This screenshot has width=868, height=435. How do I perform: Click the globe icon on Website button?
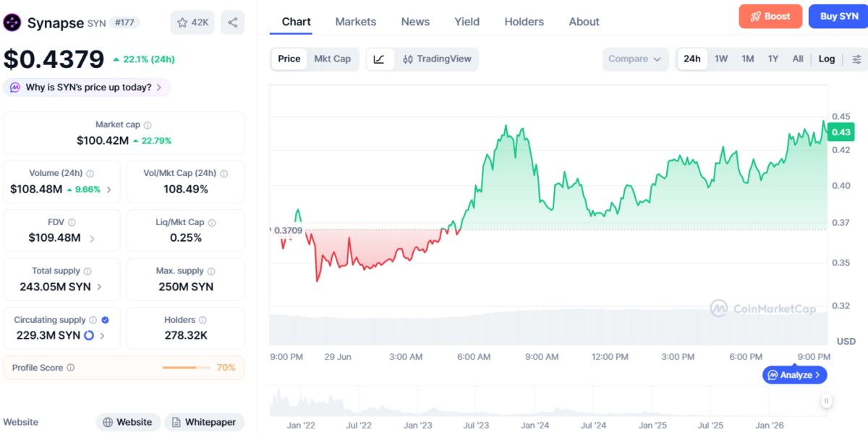(x=108, y=422)
